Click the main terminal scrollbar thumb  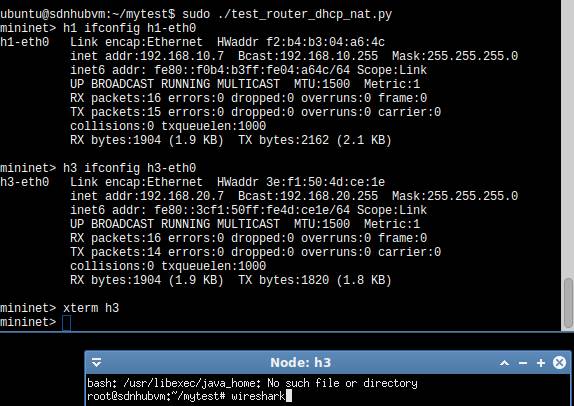coord(568,302)
